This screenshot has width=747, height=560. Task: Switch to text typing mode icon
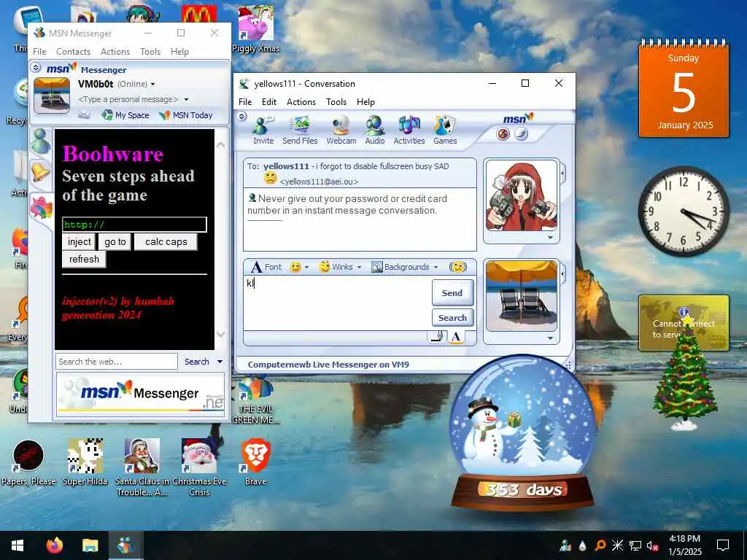pyautogui.click(x=456, y=337)
